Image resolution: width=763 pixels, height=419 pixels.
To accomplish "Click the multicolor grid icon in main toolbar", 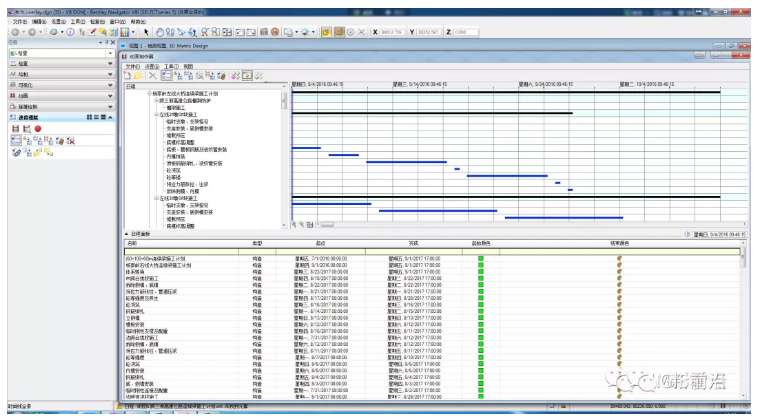I will (x=125, y=32).
